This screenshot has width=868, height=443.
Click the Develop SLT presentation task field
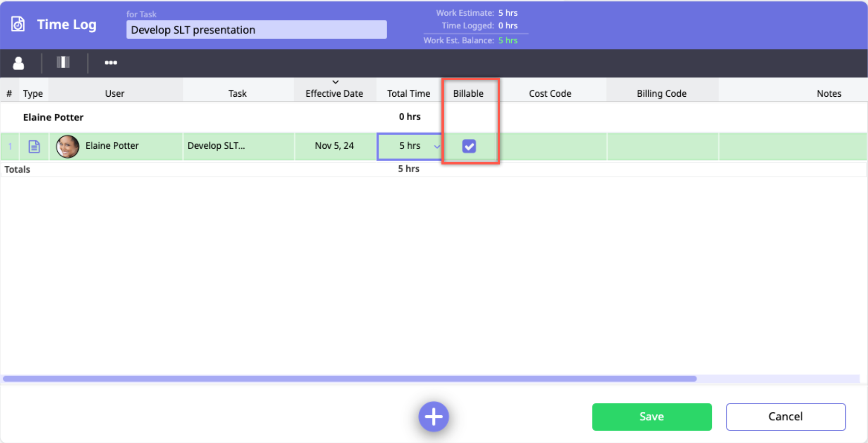click(x=256, y=30)
